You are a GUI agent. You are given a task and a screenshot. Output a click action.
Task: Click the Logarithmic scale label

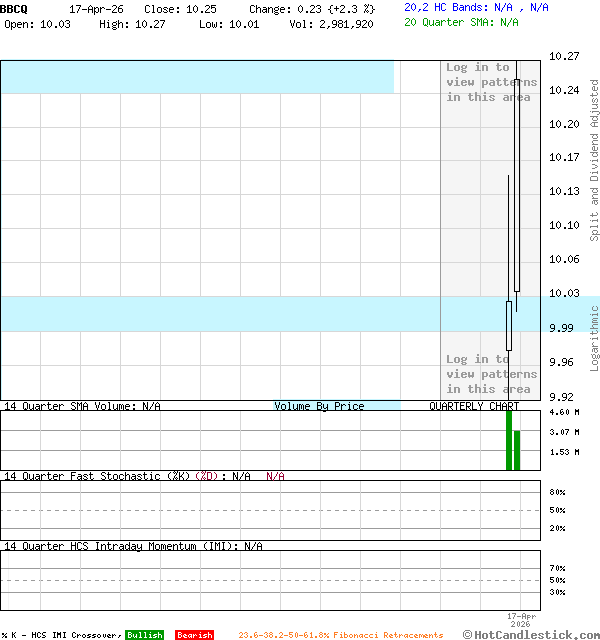click(594, 338)
